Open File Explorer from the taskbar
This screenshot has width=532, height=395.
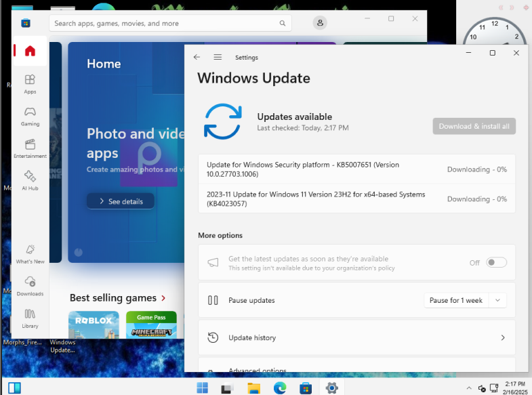pos(253,388)
